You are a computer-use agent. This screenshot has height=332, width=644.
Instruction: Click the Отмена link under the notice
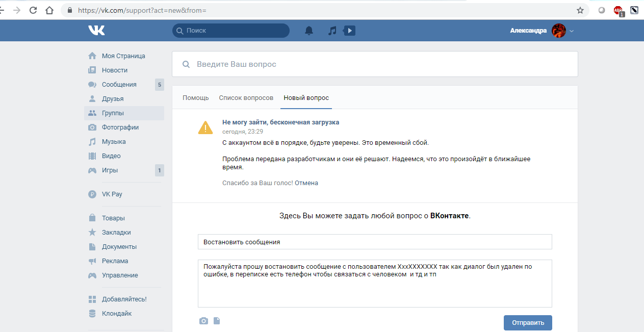[306, 183]
